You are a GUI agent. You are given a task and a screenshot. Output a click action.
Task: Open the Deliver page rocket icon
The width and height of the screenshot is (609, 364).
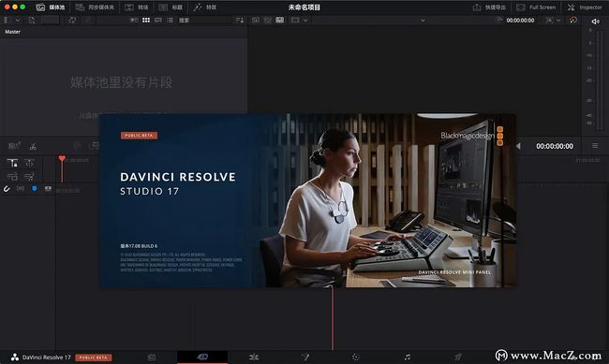[x=458, y=357]
